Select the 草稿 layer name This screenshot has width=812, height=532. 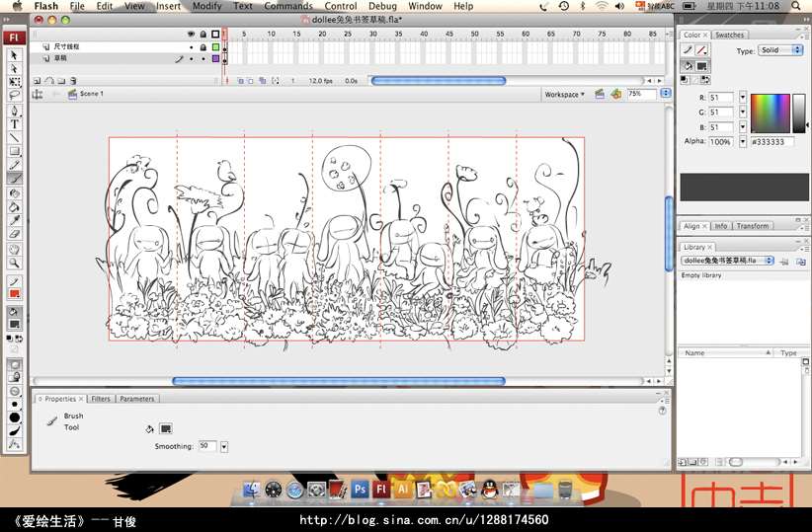(60, 58)
